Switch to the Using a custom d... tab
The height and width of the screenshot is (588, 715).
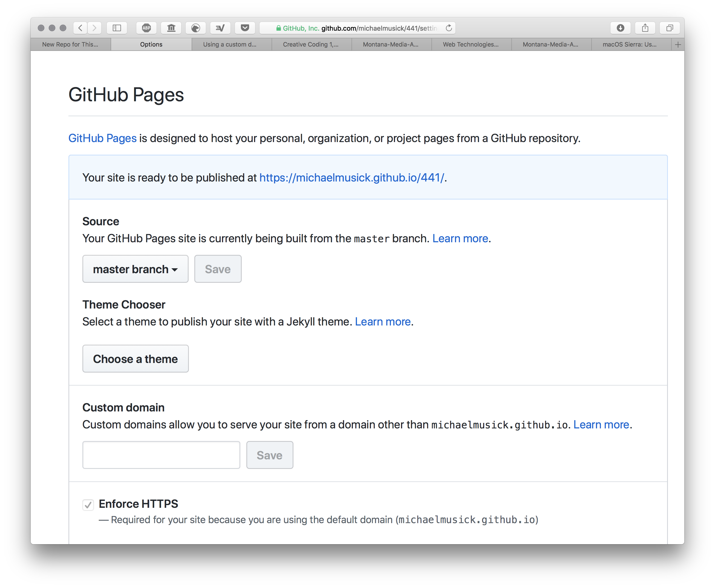click(x=231, y=44)
